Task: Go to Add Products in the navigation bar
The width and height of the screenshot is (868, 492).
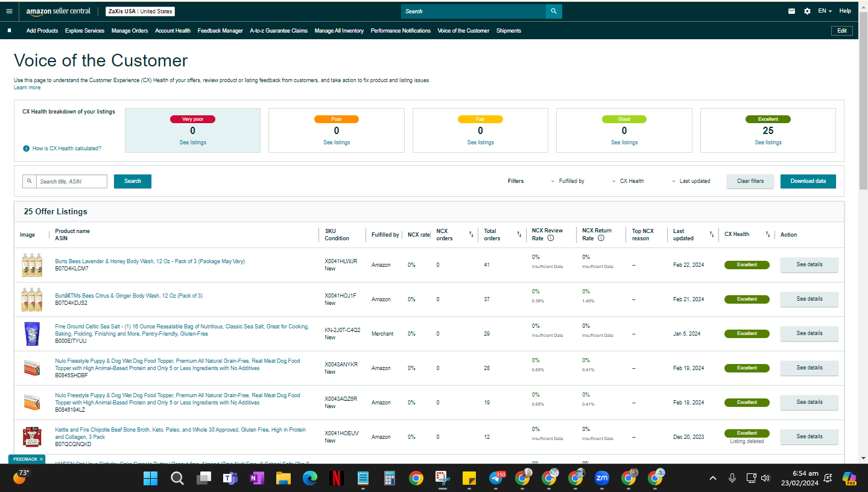Action: click(x=42, y=31)
